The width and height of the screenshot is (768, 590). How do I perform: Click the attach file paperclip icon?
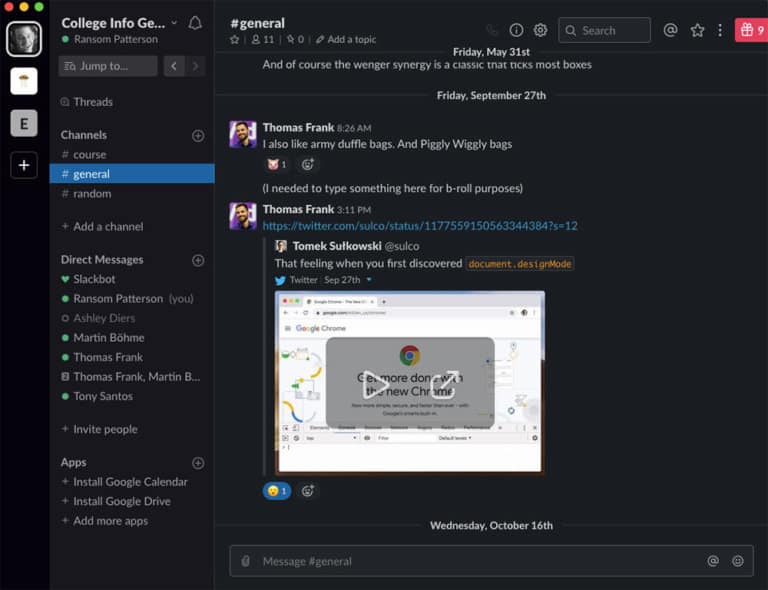point(245,561)
